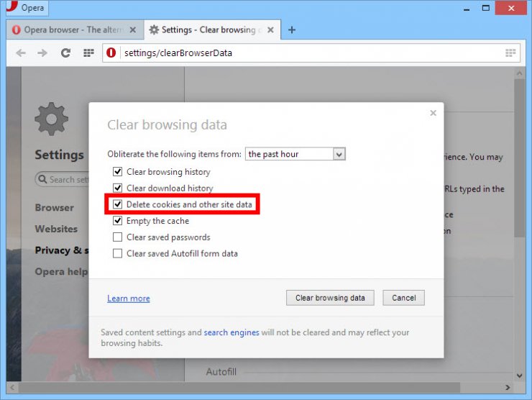Close the Opera browser tab
Viewport: 532px width, 400px height.
tap(133, 30)
